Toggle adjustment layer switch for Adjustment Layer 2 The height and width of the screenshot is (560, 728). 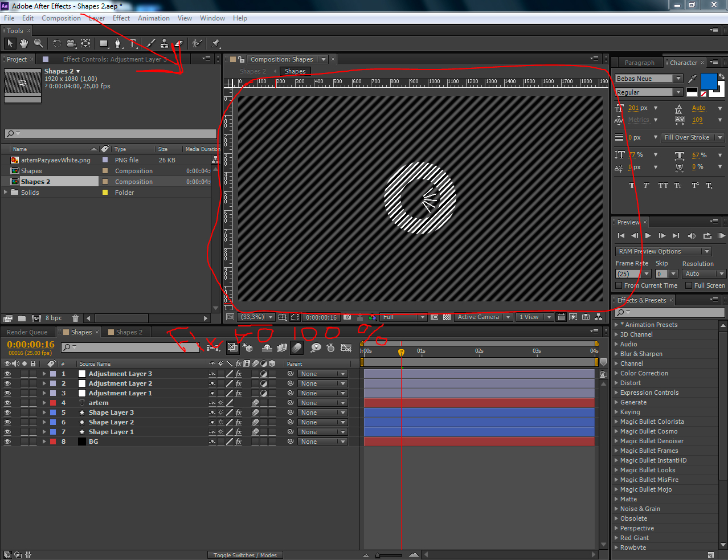coord(264,384)
